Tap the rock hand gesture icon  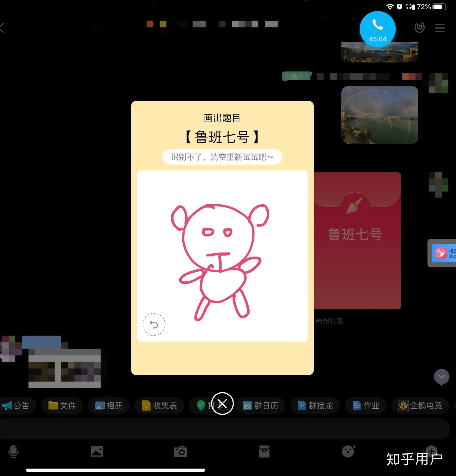(x=420, y=28)
